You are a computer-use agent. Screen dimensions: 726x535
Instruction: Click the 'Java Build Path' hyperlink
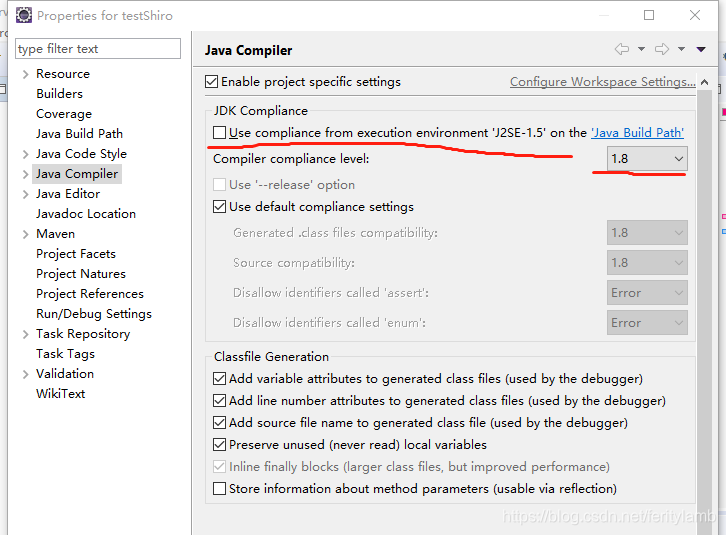coord(638,133)
